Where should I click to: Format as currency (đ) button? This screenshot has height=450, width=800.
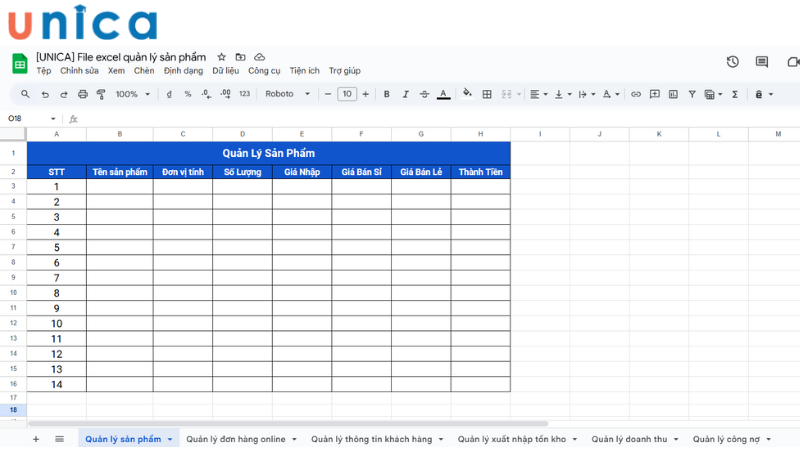[169, 94]
